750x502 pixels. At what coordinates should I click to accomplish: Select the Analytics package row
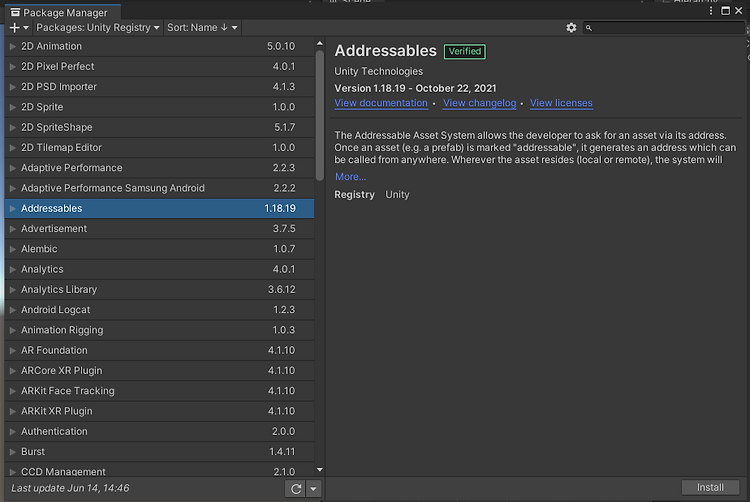(159, 269)
